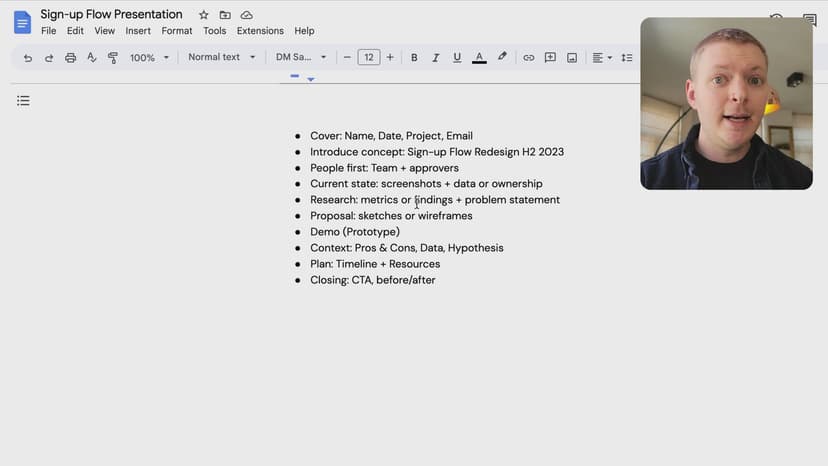Open the text color picker
828x466 pixels.
479,58
